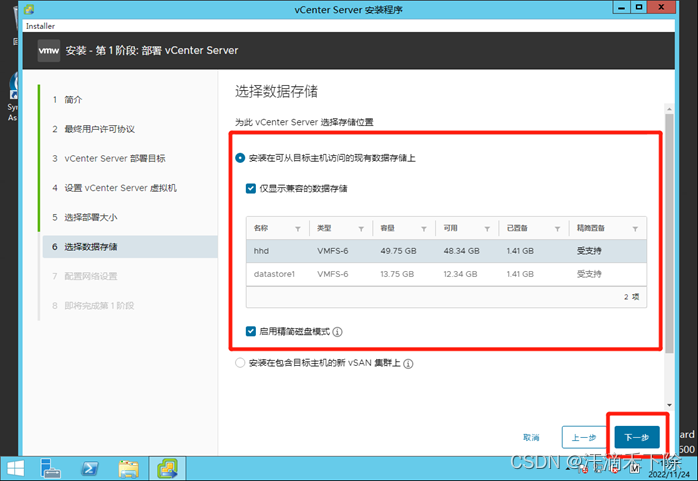Open Server Manager from the taskbar
Image resolution: width=698 pixels, height=481 pixels.
tap(49, 469)
